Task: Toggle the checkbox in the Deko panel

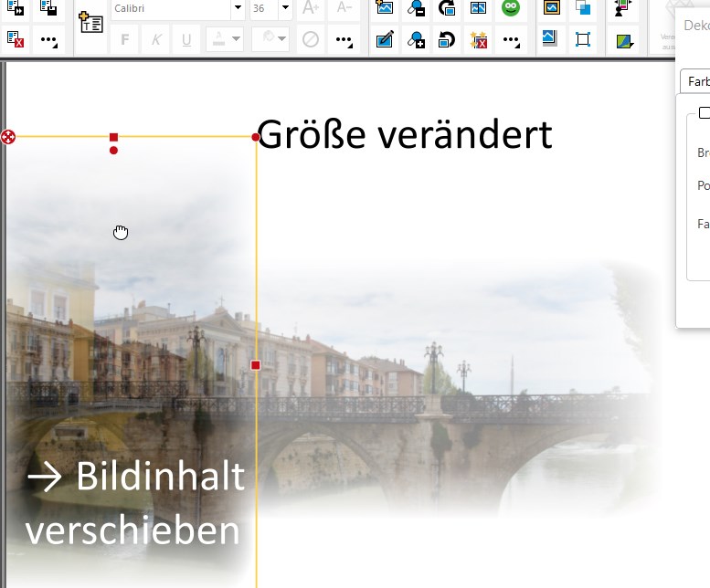Action: point(705,112)
